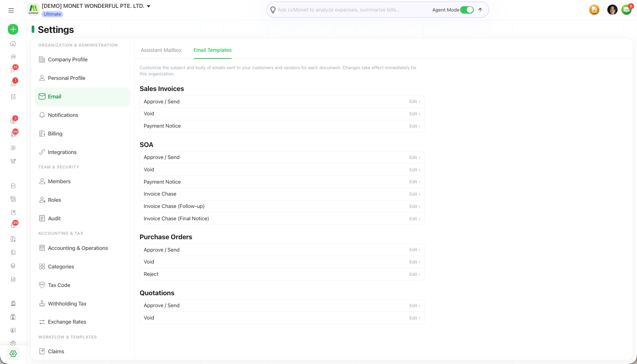
Task: Click the Ultimate plan badge
Action: click(x=52, y=14)
